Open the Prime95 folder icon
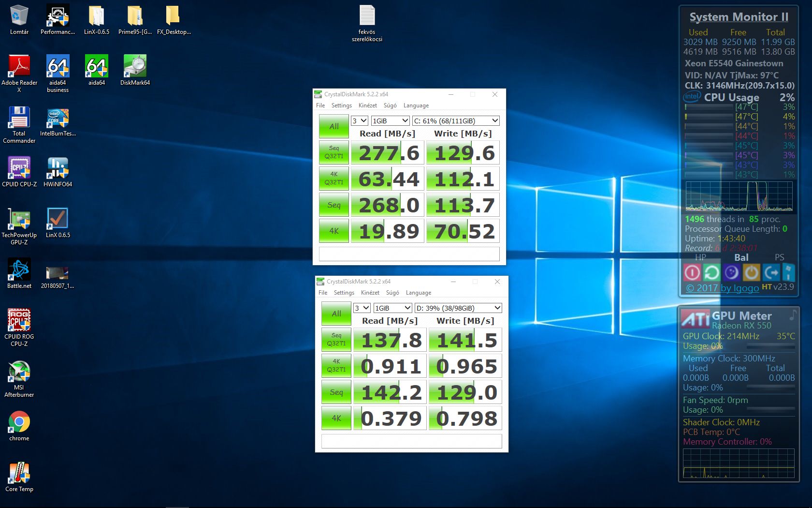 (135, 19)
